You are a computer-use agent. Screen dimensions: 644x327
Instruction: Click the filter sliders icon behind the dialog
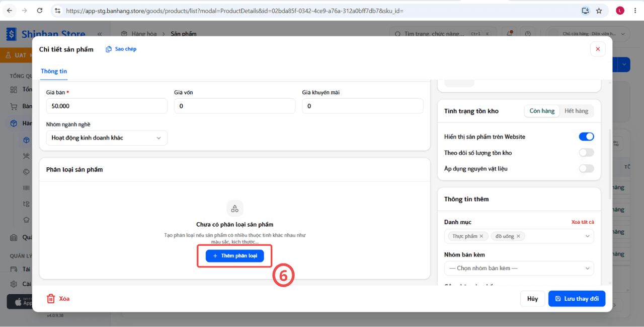(615, 144)
